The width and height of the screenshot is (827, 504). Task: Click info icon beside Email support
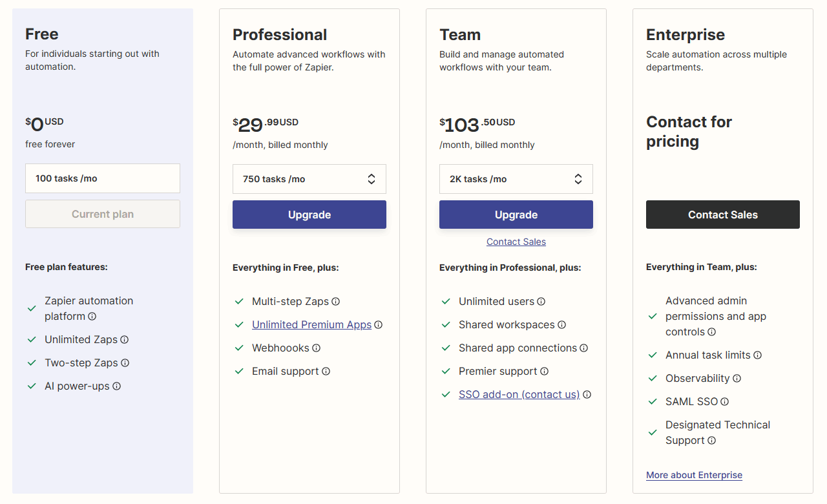[x=326, y=372]
